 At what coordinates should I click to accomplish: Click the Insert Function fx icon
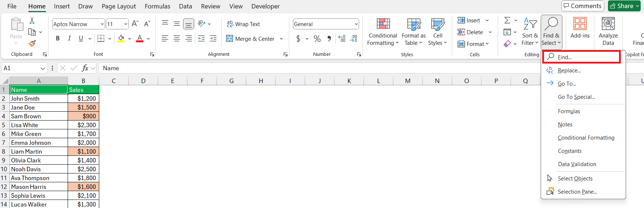coord(85,68)
